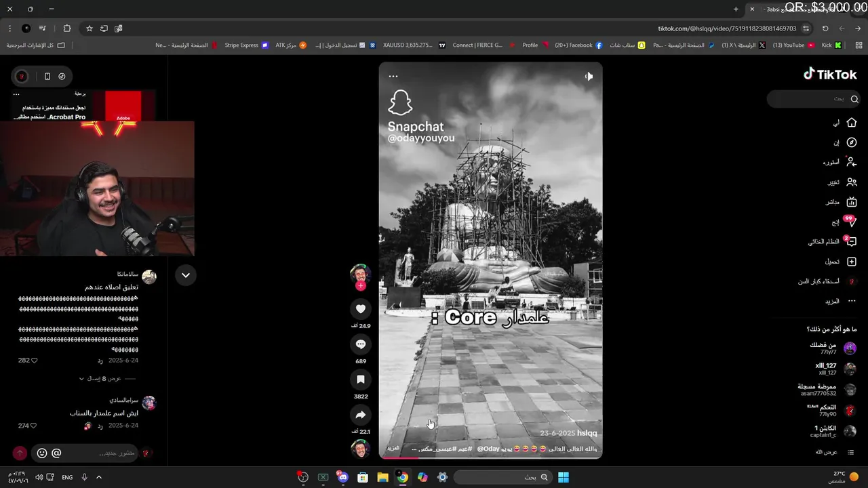
Task: Open Messages icon with the 2 badge
Action: [851, 241]
